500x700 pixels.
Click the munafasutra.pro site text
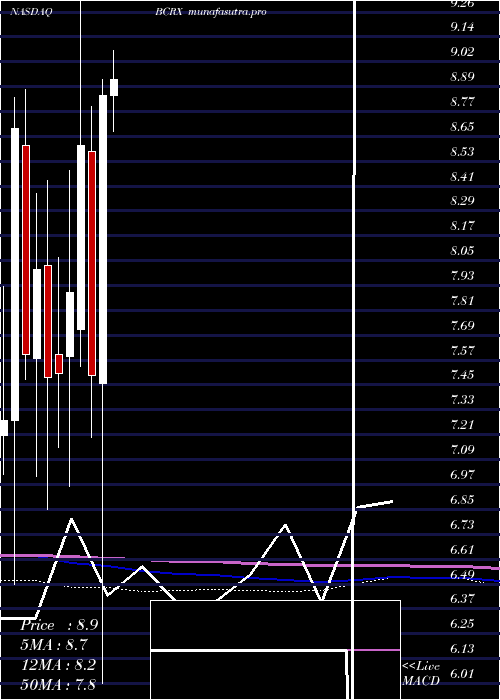[228, 12]
